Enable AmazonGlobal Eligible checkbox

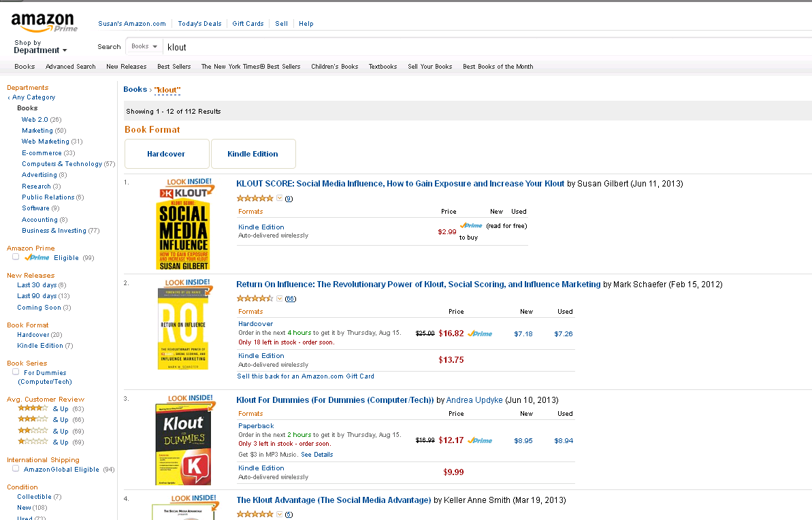[16, 469]
